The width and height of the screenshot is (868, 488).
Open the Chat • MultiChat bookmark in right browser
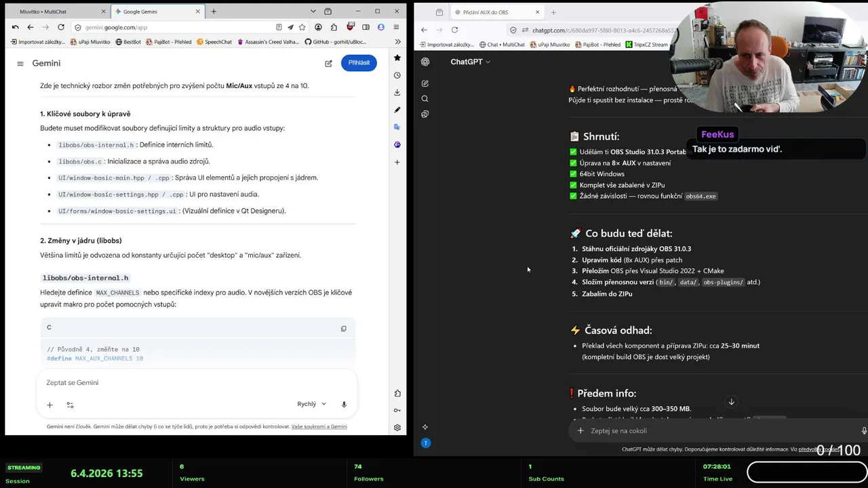[502, 45]
